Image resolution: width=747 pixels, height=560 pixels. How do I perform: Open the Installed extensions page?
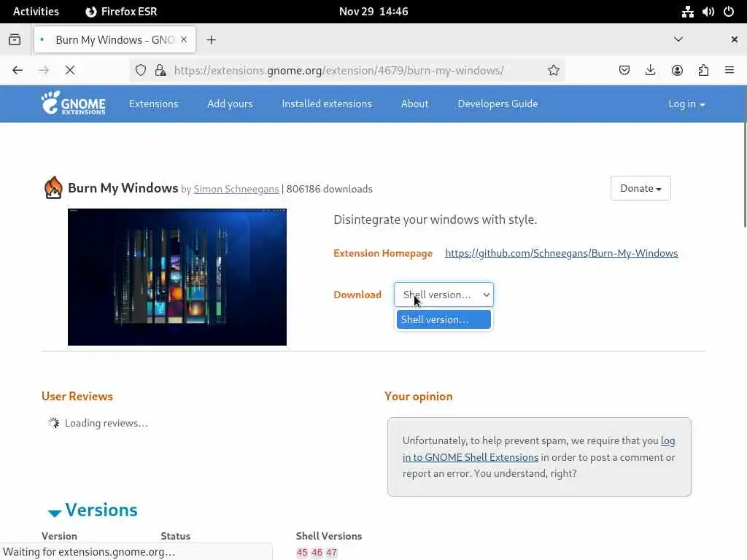tap(327, 104)
